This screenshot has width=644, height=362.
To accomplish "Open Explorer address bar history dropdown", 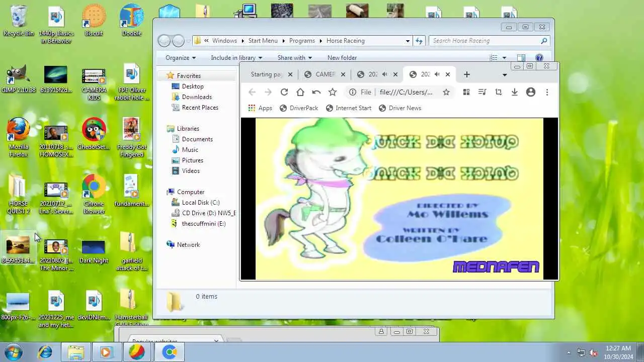I will 408,41.
